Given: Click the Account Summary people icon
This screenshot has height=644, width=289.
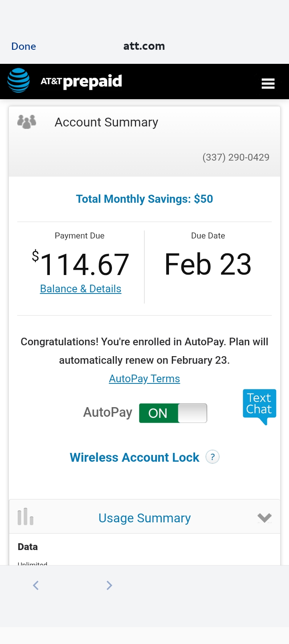Looking at the screenshot, I should point(27,122).
